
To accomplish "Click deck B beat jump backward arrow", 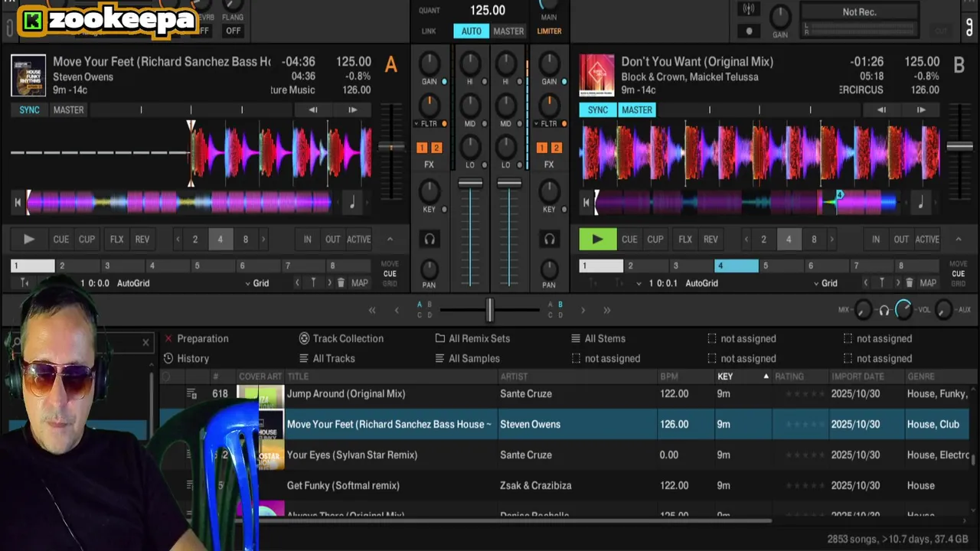I will click(x=882, y=109).
